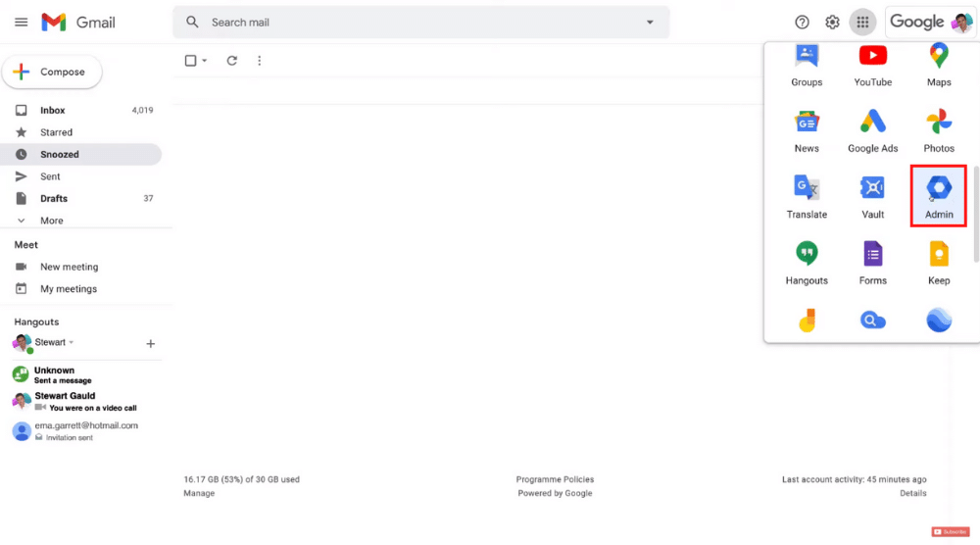Open the Keep app

939,264
